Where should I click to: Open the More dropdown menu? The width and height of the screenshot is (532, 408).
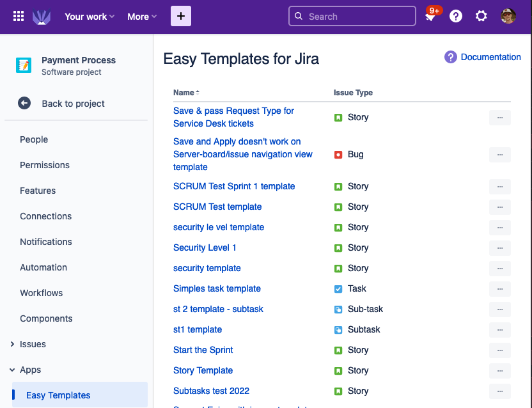[x=142, y=17]
